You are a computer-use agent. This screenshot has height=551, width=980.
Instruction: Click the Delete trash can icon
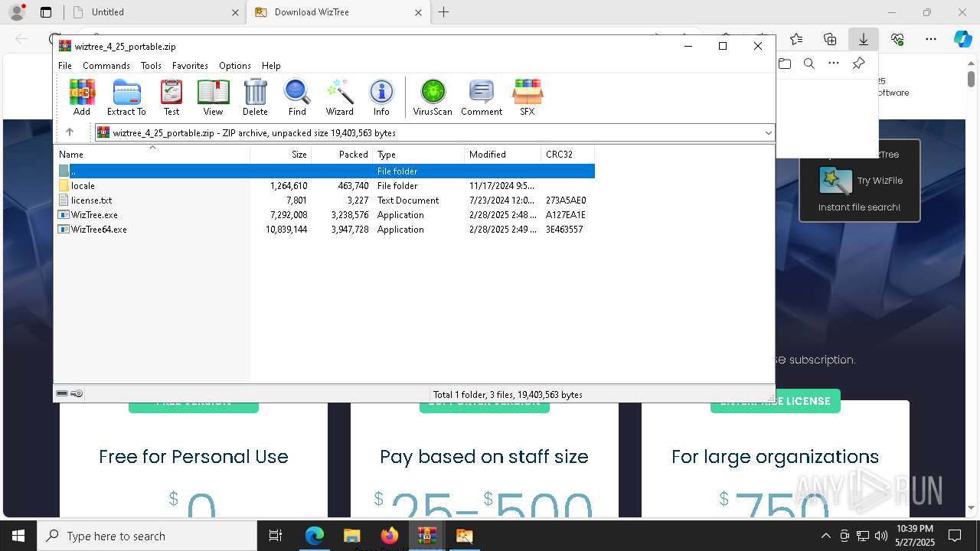click(x=255, y=97)
